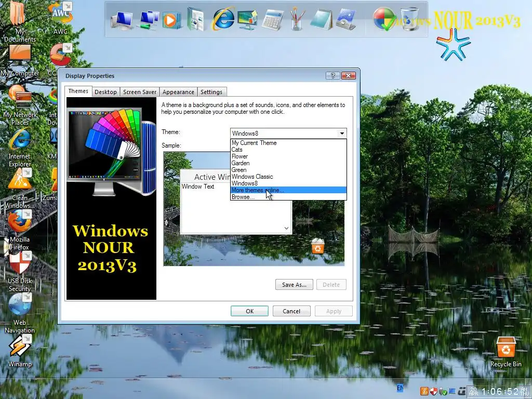Open My Documents desktop icon
Image resolution: width=532 pixels, height=399 pixels.
click(19, 22)
